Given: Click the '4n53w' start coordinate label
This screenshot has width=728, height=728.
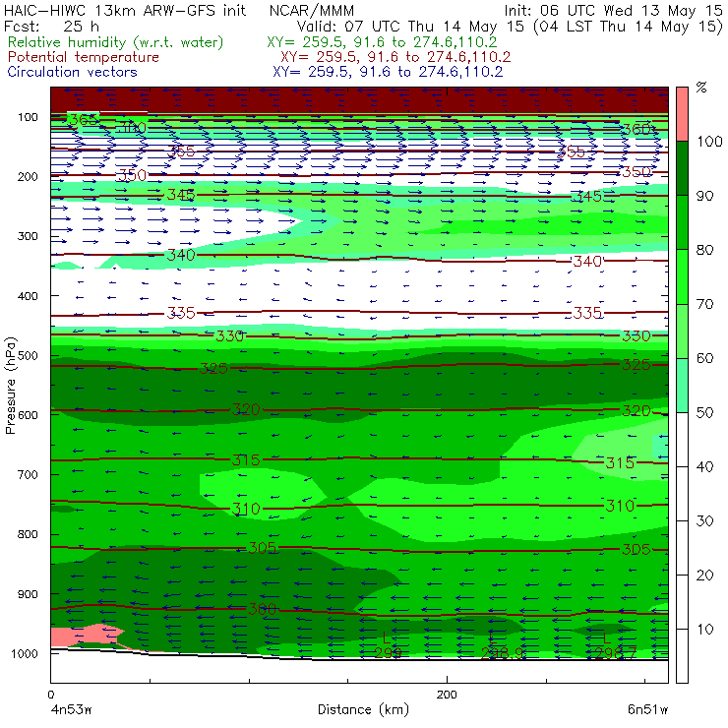Looking at the screenshot, I should (x=71, y=710).
